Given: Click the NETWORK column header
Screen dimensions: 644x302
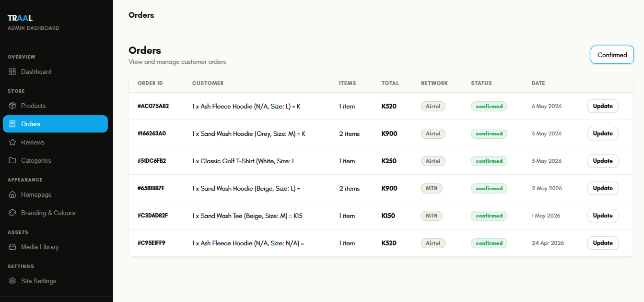Looking at the screenshot, I should pyautogui.click(x=434, y=83).
